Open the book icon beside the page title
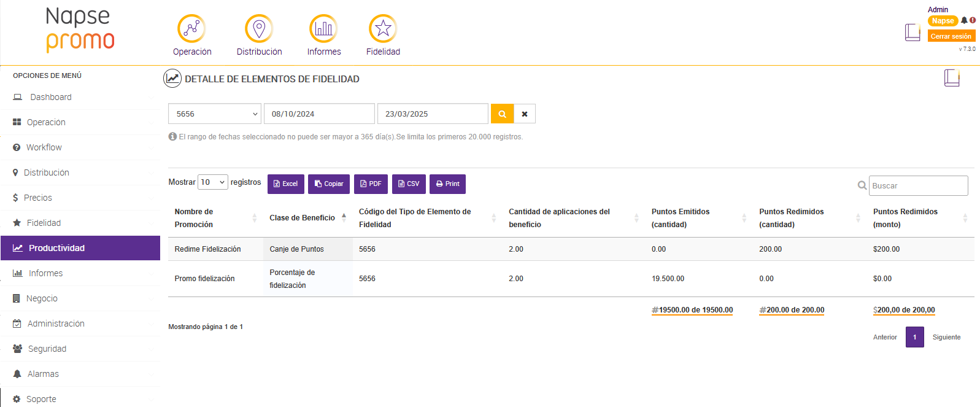The image size is (980, 407). click(x=952, y=78)
